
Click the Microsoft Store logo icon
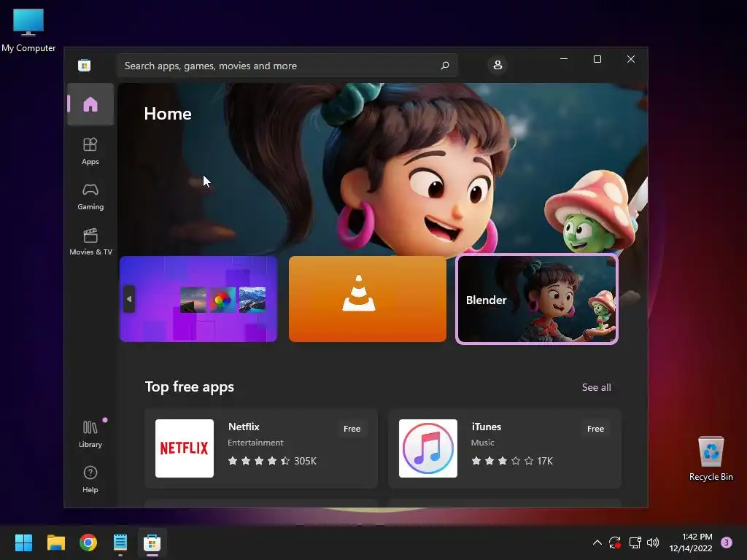pos(85,65)
